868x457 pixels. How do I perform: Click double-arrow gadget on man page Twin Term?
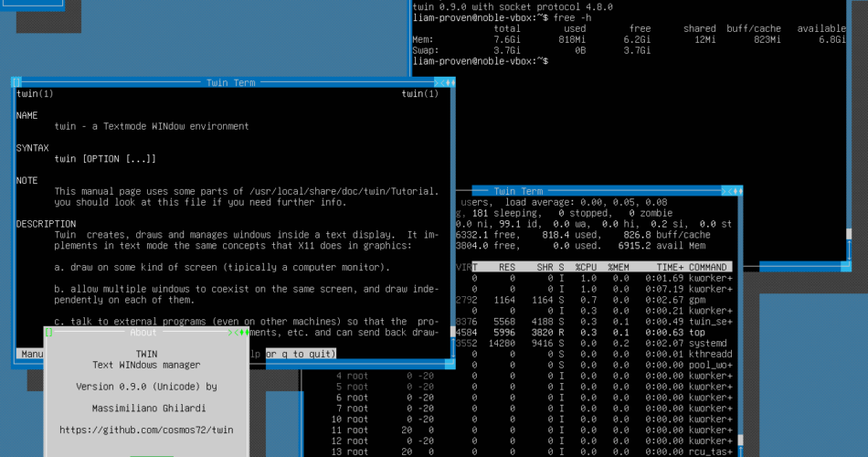[x=450, y=82]
